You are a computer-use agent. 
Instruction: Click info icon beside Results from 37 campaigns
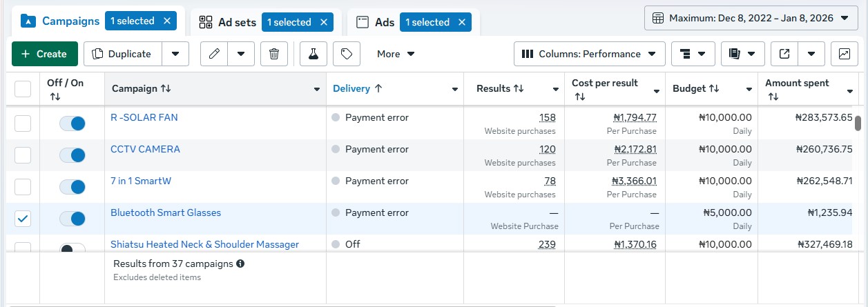point(240,264)
